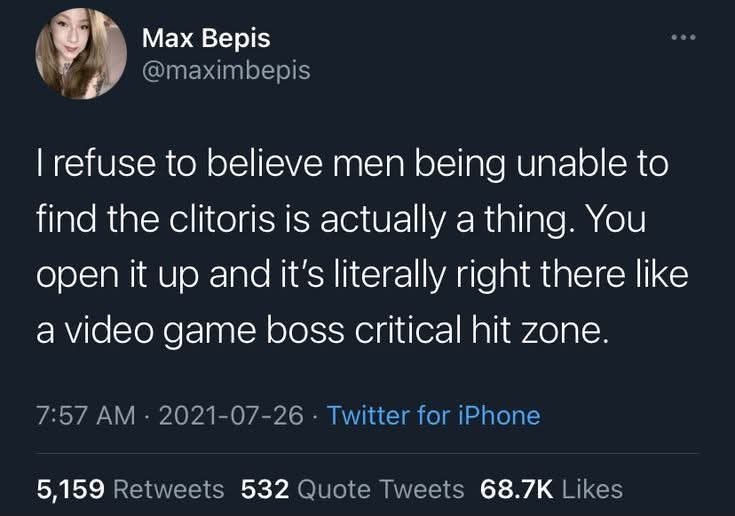This screenshot has height=516, width=735.
Task: Click the Likes label
Action: (x=592, y=489)
